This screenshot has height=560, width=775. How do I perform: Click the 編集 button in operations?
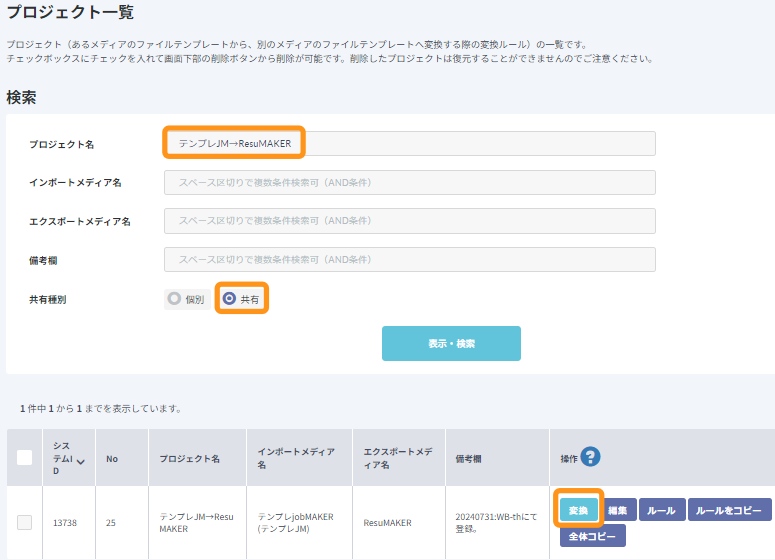[618, 510]
